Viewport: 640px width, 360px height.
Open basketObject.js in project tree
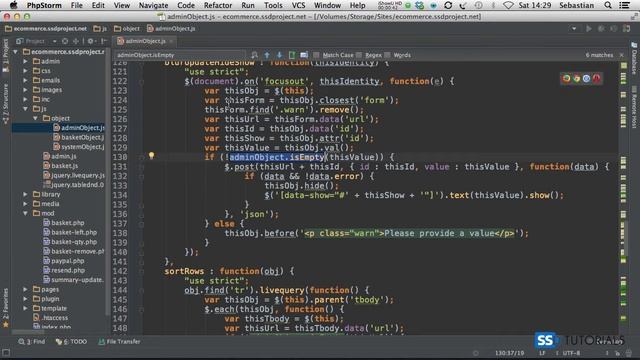point(78,138)
